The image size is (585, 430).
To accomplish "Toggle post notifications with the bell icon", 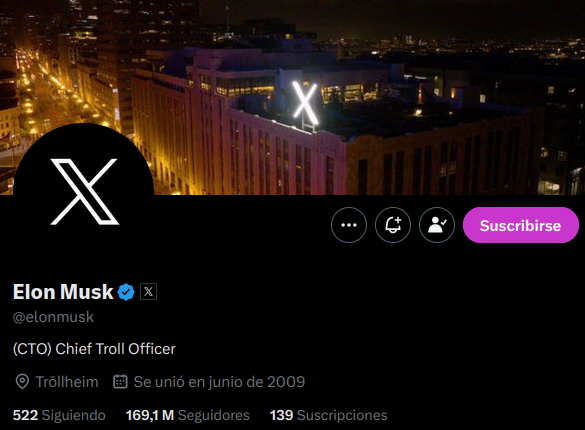I will point(393,225).
